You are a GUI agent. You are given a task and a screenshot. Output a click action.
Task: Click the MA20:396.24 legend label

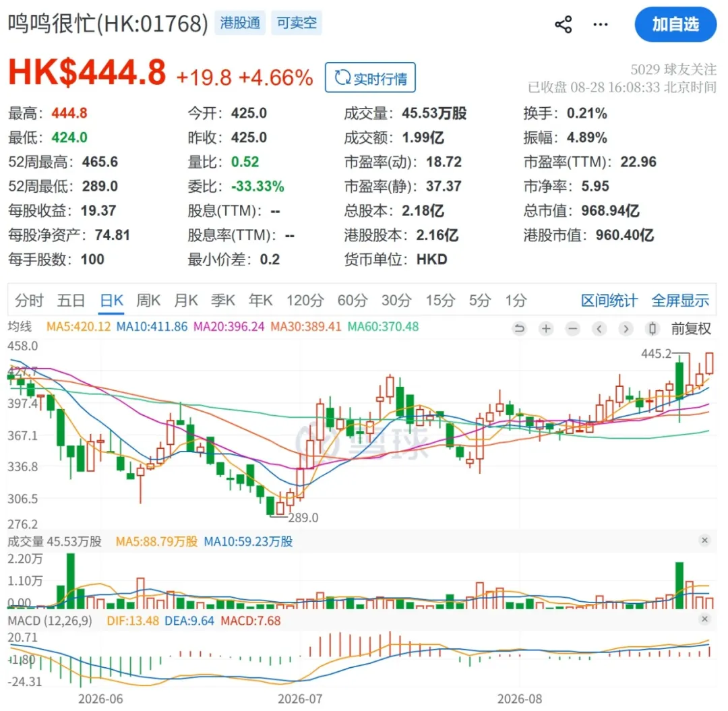(229, 327)
